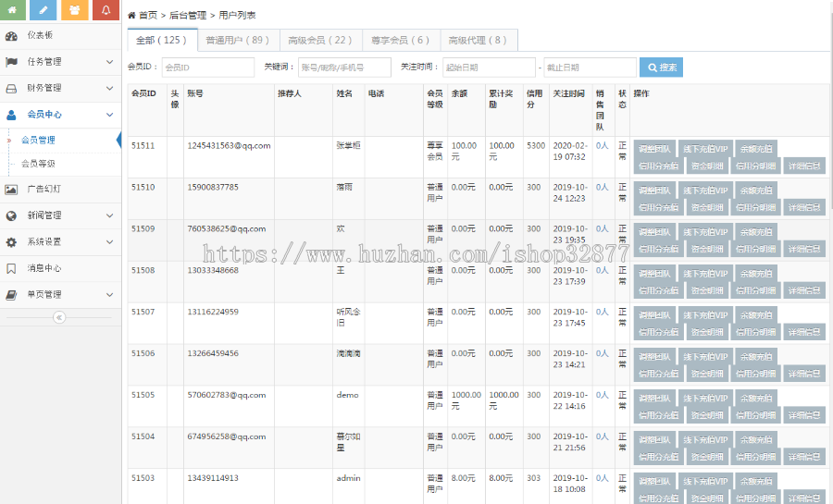Switch to the 普通用户 (89) tab
This screenshot has height=504, width=833.
click(x=238, y=40)
